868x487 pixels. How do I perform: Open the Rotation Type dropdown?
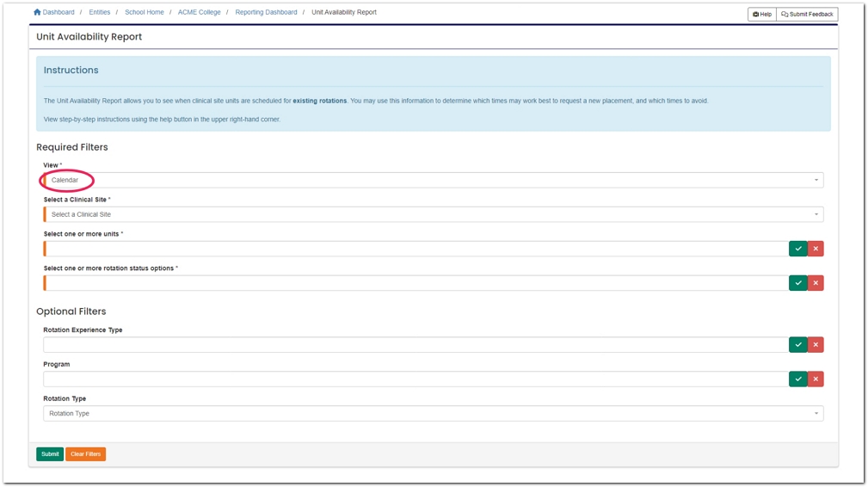[x=434, y=413]
